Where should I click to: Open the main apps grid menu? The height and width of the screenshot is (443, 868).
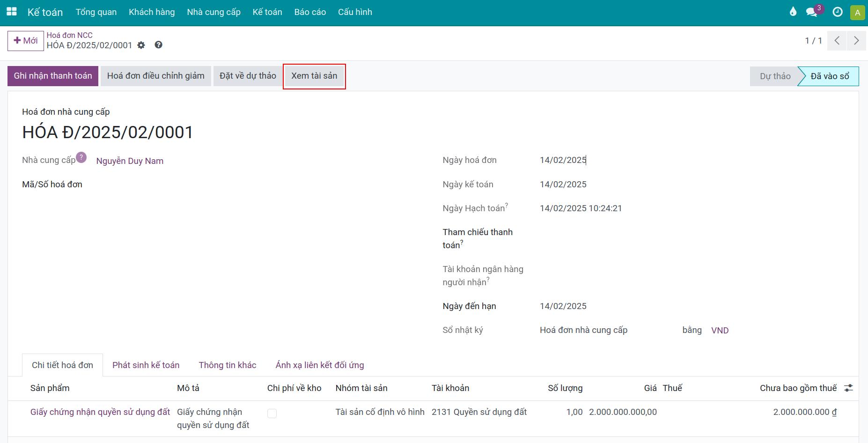pos(12,12)
